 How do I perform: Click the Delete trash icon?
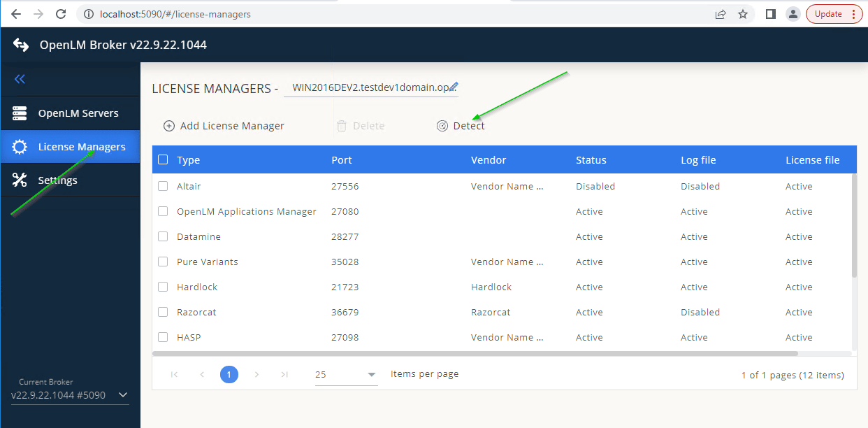tap(341, 125)
